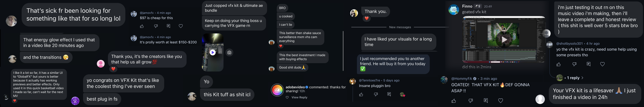The image size is (644, 107).
Task: Thumbs down the "Insane pluggin bro" comment
Action: (x=376, y=95)
